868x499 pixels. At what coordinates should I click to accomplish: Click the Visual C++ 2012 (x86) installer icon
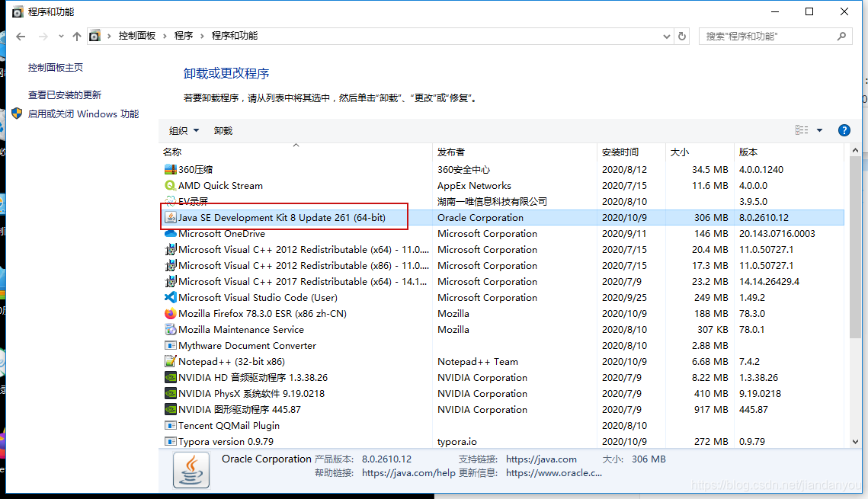click(171, 266)
